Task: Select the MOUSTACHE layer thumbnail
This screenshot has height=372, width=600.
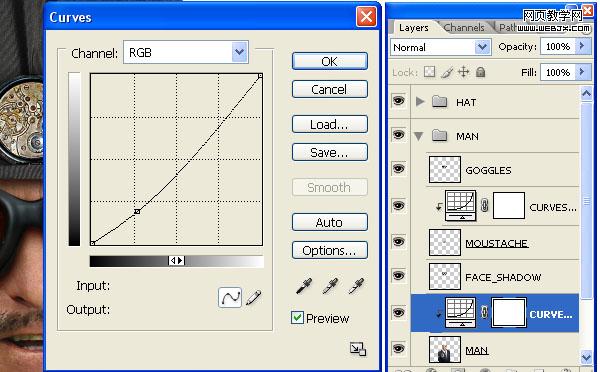Action: coord(445,242)
